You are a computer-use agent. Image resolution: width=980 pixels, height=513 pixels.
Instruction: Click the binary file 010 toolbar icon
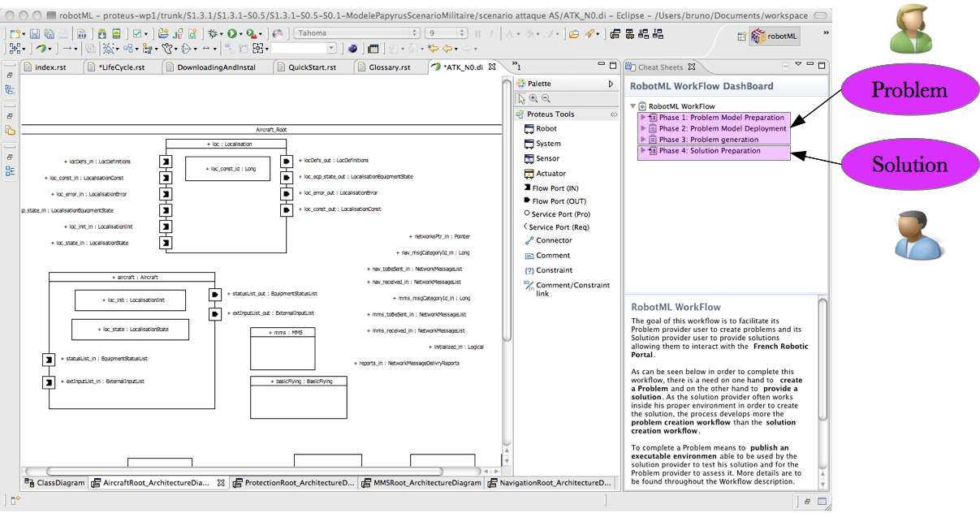[83, 33]
